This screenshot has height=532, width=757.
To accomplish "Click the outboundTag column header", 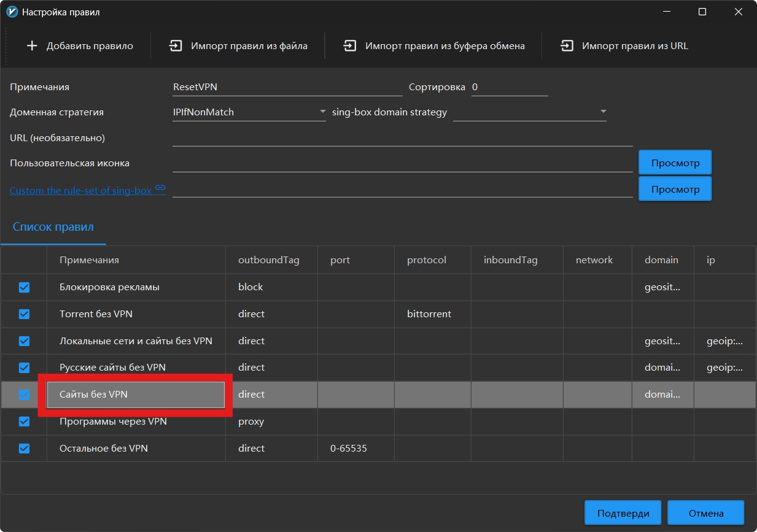I will point(269,260).
